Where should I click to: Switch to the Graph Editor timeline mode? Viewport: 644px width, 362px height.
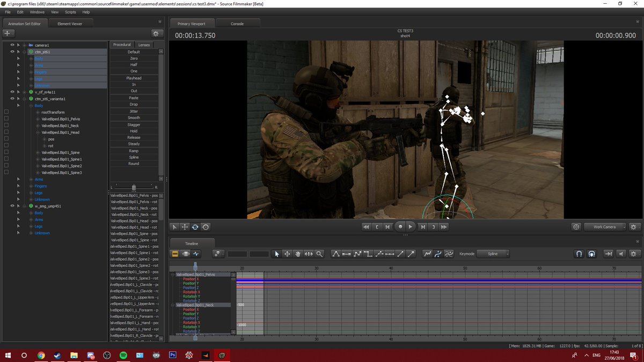click(196, 254)
